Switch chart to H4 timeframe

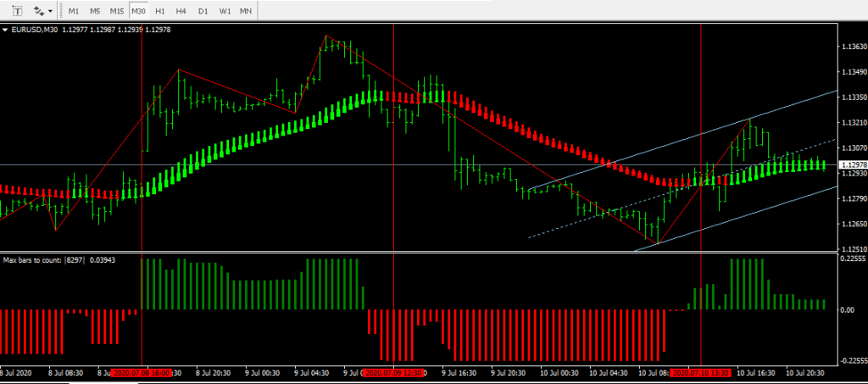181,11
